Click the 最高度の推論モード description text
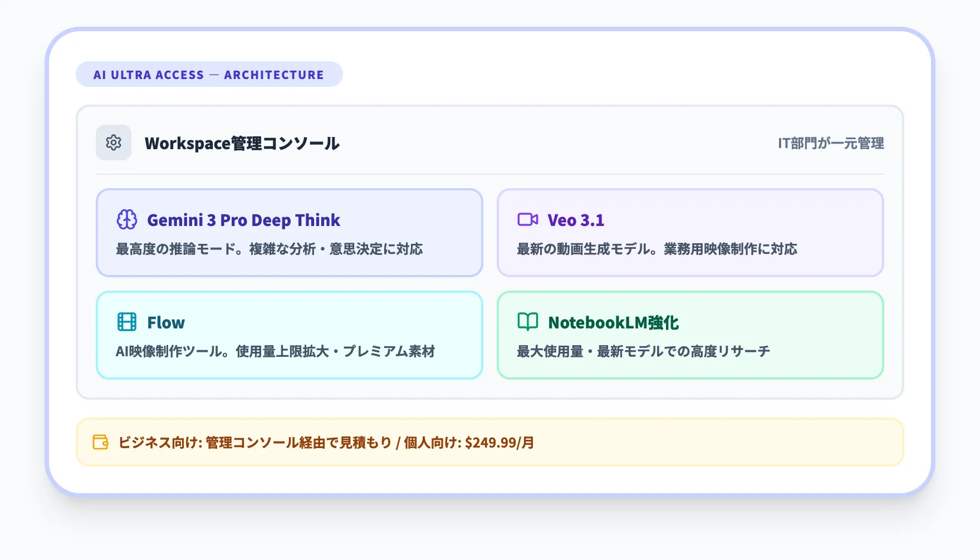The height and width of the screenshot is (560, 980). click(x=269, y=249)
